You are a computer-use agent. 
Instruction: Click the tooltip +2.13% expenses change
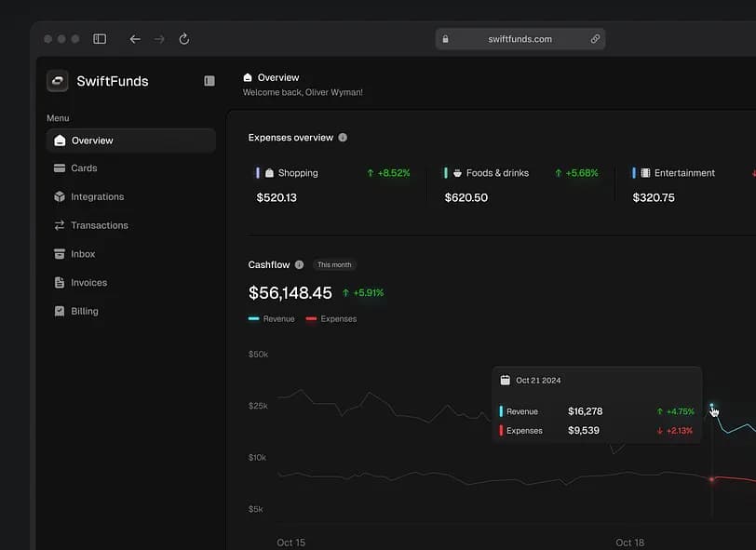(675, 431)
